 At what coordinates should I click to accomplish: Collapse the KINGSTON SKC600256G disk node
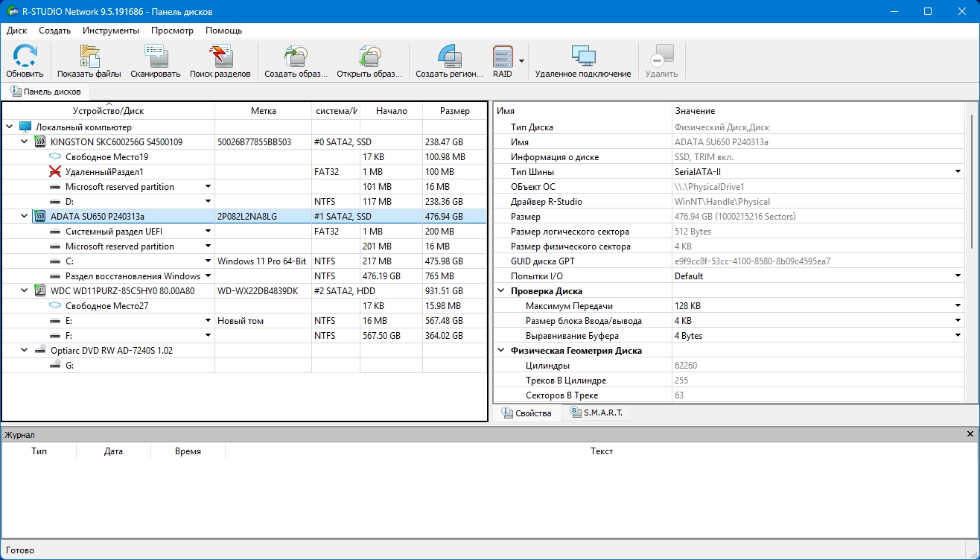pos(24,141)
